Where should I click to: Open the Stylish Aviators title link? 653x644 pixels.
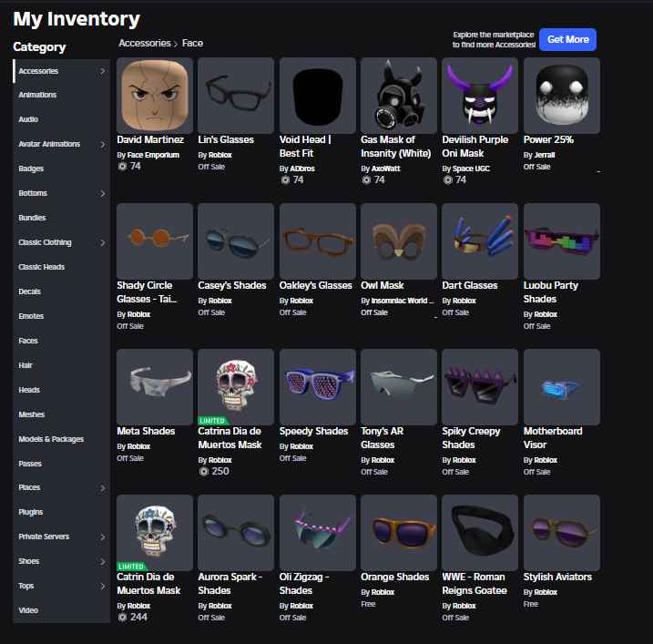coord(557,577)
